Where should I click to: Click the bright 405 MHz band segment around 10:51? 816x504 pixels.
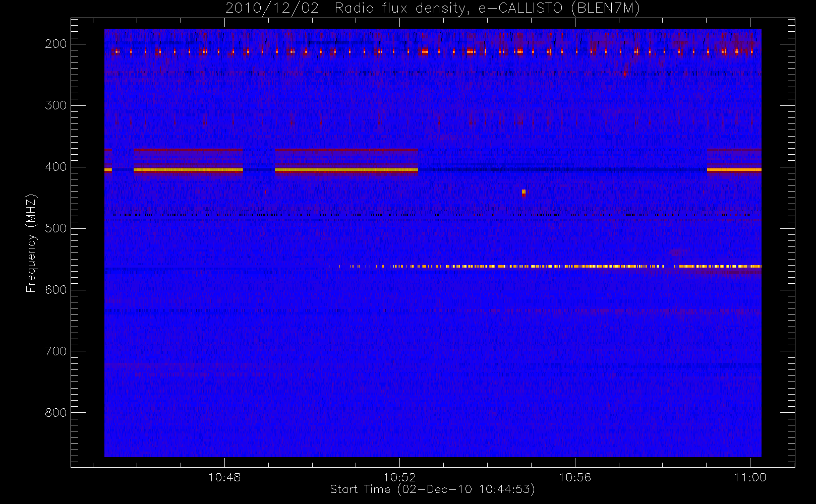(346, 170)
